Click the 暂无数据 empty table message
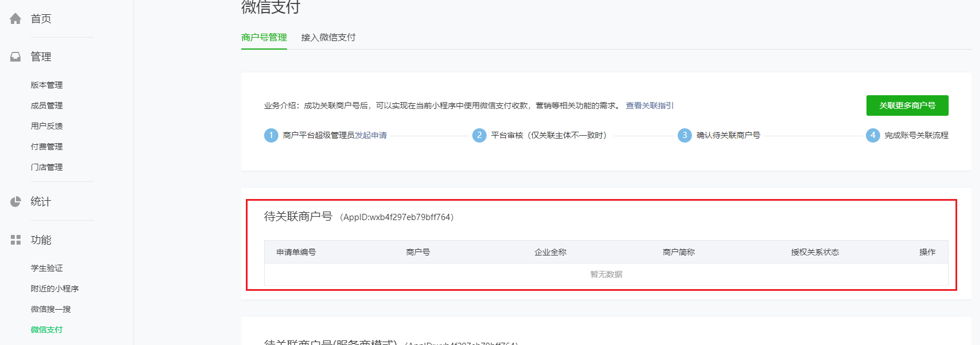Screen dimensions: 980x345 point(606,274)
